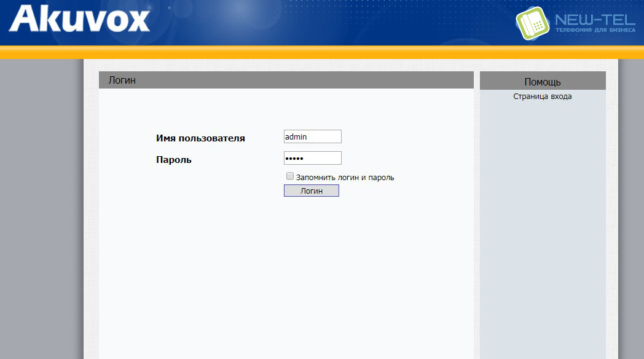Screen dimensions: 644x359
Task: Click the 'Пароль' label
Action: point(174,160)
